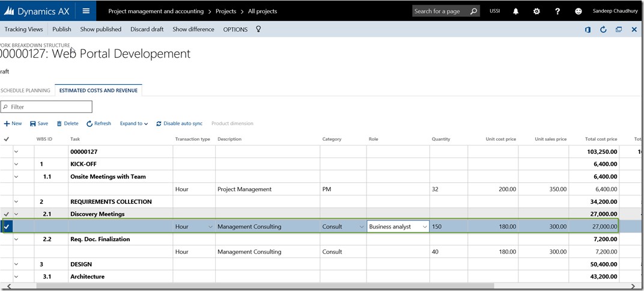644x291 pixels.
Task: Open the settings gear icon
Action: tap(536, 11)
